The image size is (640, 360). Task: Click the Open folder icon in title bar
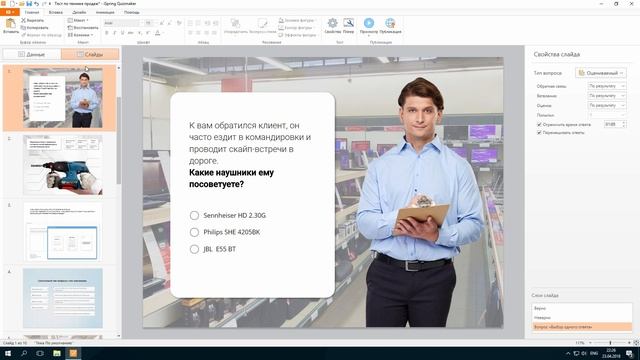[x=22, y=4]
